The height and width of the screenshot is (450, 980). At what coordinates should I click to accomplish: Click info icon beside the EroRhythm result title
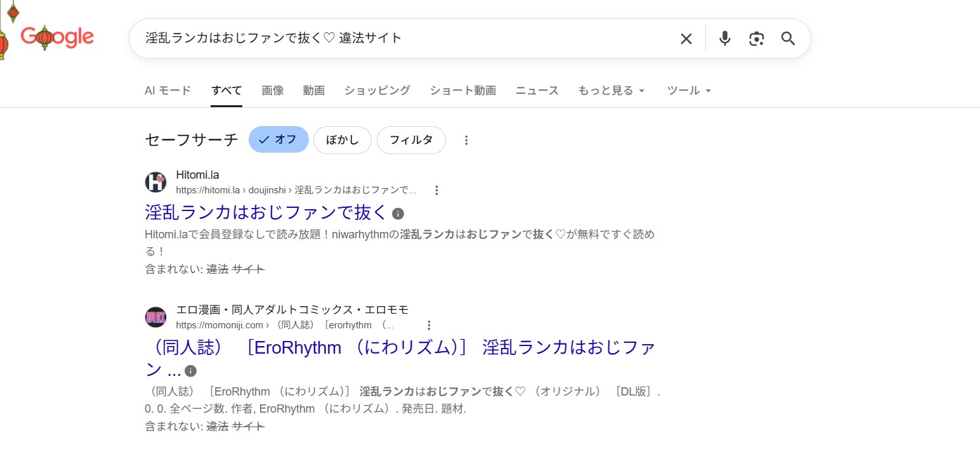(x=190, y=371)
